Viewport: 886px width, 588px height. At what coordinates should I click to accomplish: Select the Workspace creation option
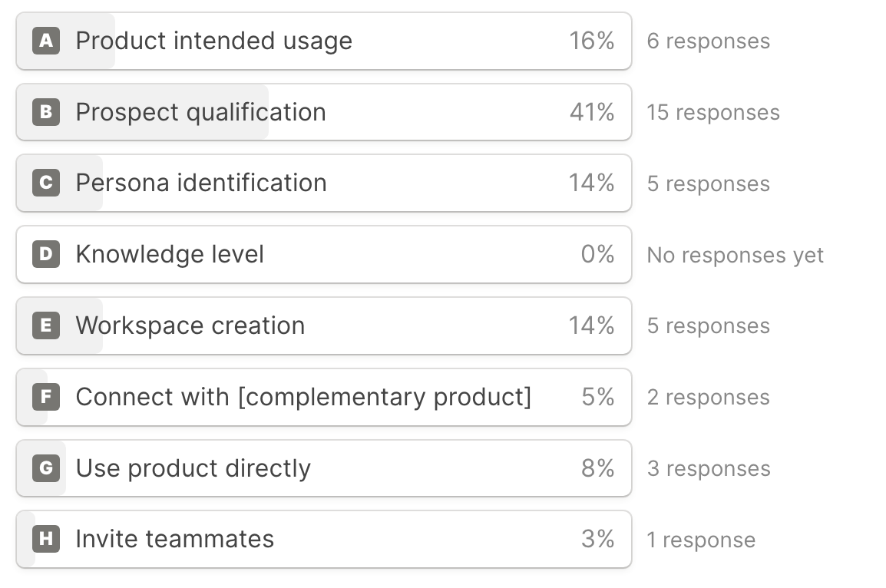(190, 325)
